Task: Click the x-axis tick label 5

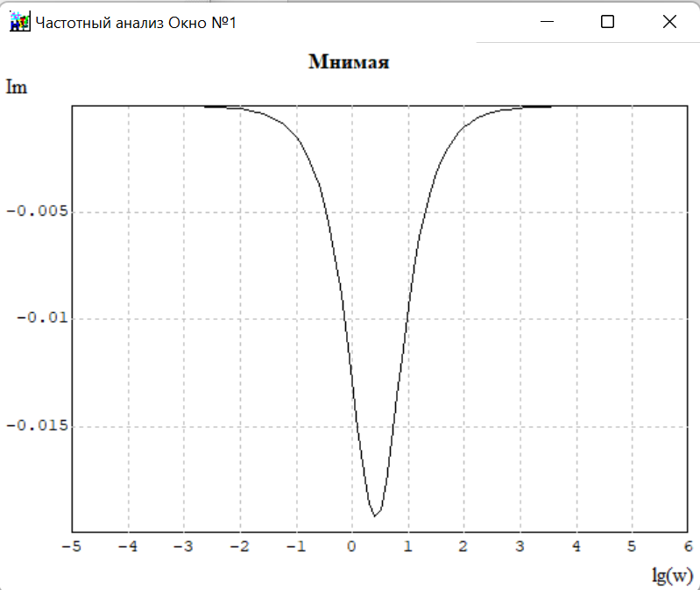Action: 632,546
